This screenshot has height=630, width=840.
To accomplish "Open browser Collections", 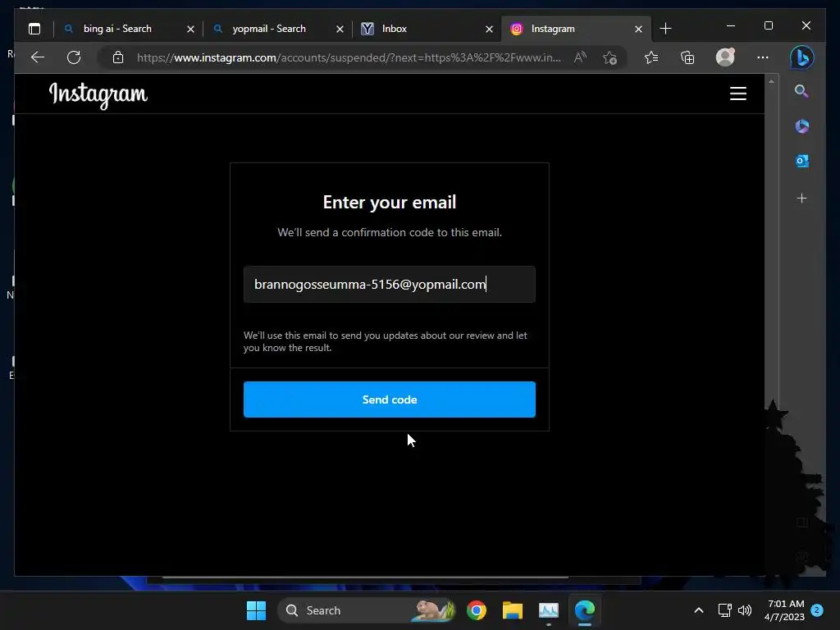I will click(x=687, y=57).
